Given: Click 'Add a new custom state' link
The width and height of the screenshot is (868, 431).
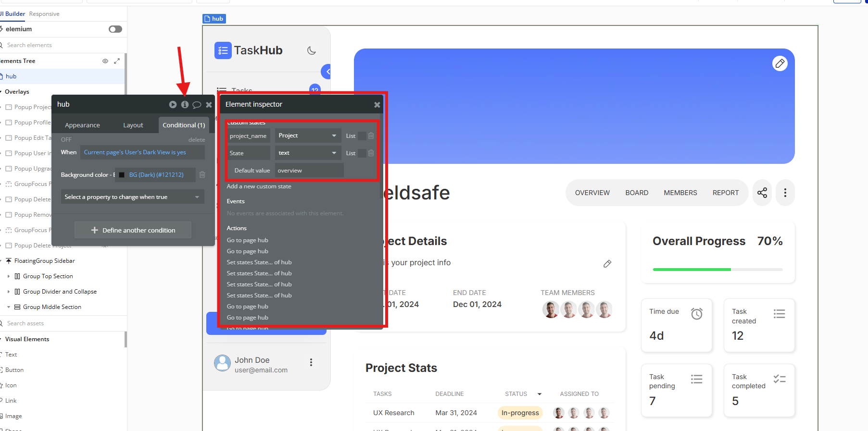Looking at the screenshot, I should click(259, 186).
